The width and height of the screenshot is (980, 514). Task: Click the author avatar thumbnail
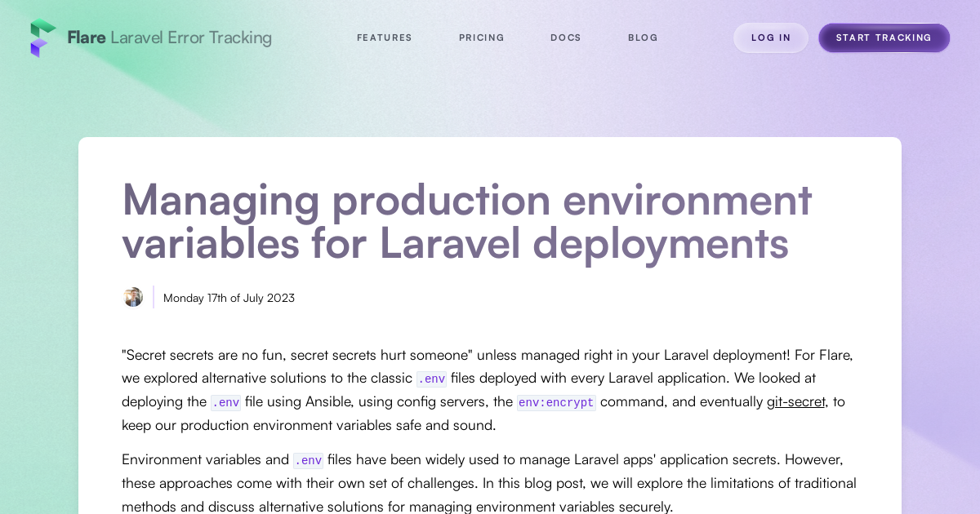click(x=133, y=297)
